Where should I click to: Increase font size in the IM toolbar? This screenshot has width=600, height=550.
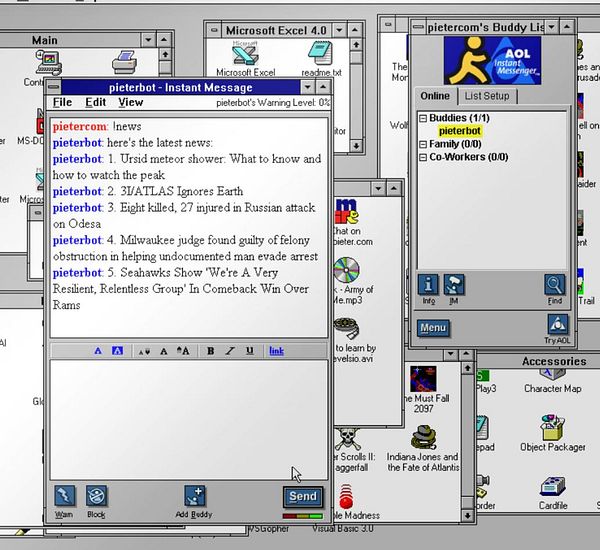pos(183,351)
